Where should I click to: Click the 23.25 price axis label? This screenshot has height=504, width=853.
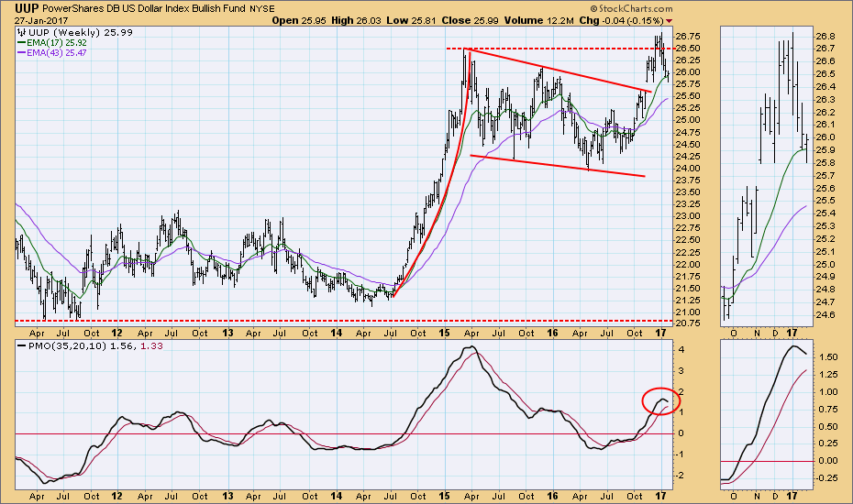(x=688, y=204)
